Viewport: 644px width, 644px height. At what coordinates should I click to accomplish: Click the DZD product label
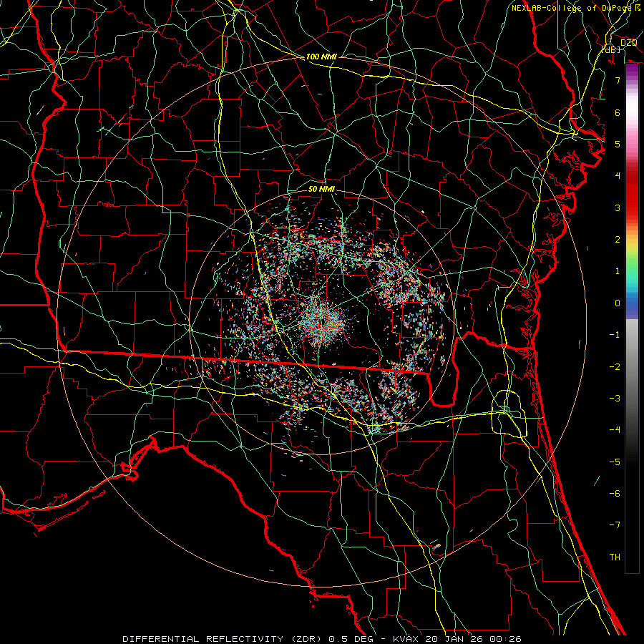[x=628, y=43]
